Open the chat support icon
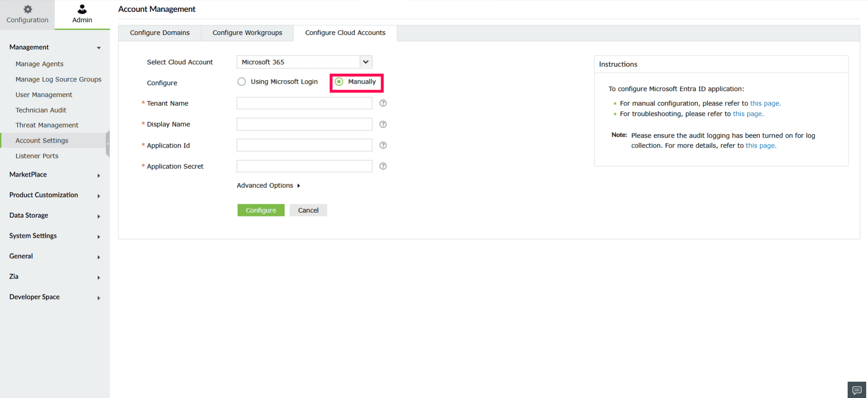This screenshot has height=398, width=868. point(857,390)
